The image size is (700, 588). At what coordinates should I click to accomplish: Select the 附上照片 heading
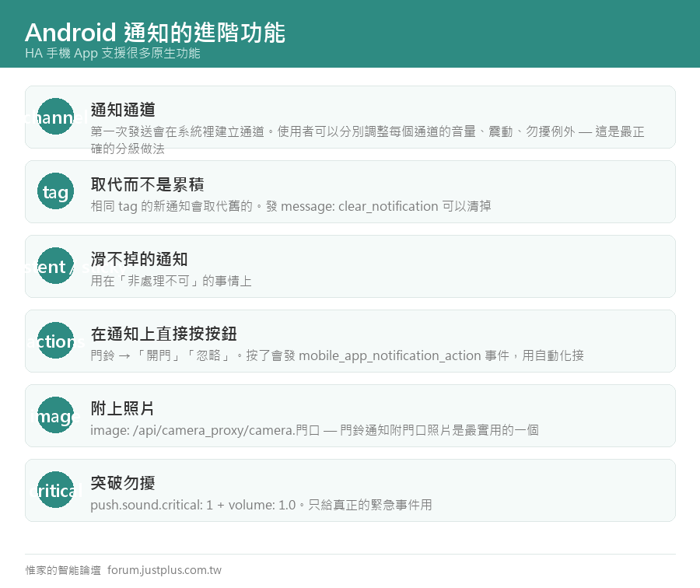coord(123,408)
